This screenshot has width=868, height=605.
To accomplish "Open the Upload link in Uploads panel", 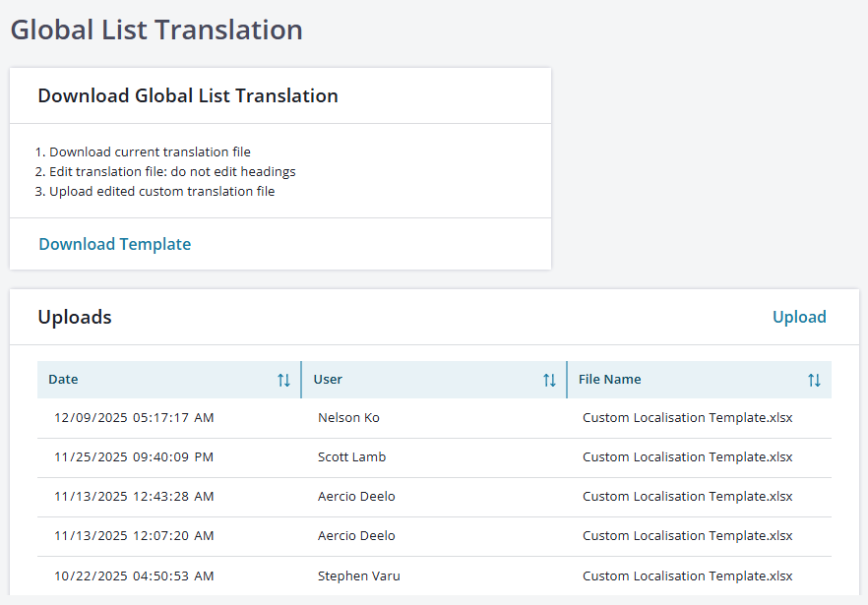I will (799, 317).
